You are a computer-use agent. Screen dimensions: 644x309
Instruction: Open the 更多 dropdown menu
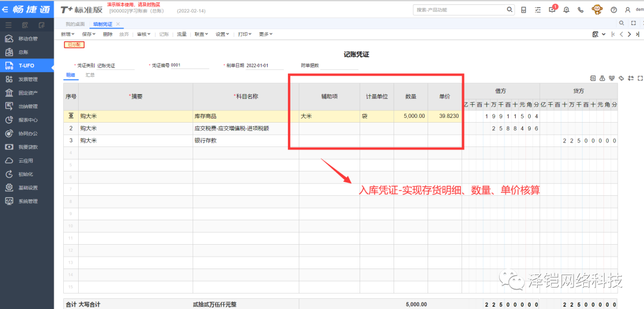[266, 34]
